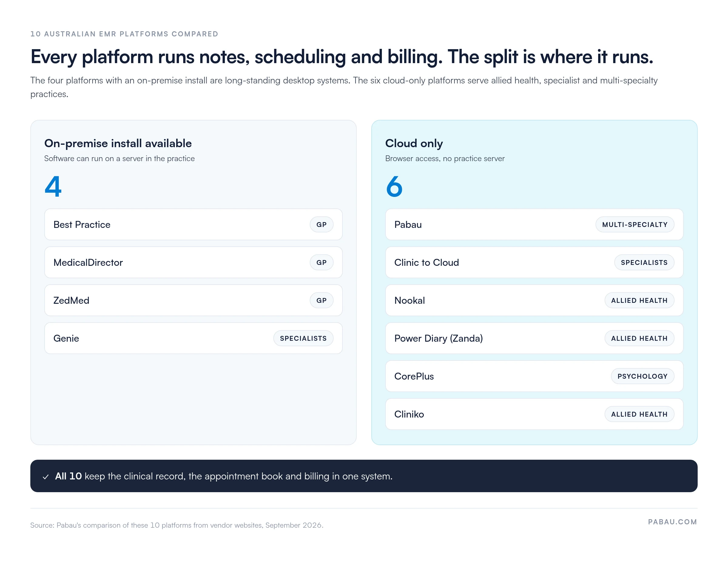Click the SPECIALISTS tag beside Genie
728x565 pixels.
[x=303, y=338]
